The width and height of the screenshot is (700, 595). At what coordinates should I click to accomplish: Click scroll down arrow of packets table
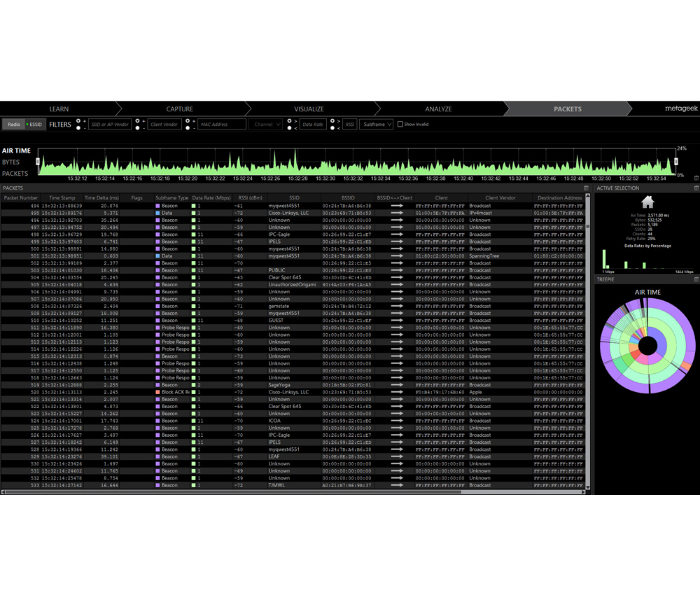pos(587,487)
